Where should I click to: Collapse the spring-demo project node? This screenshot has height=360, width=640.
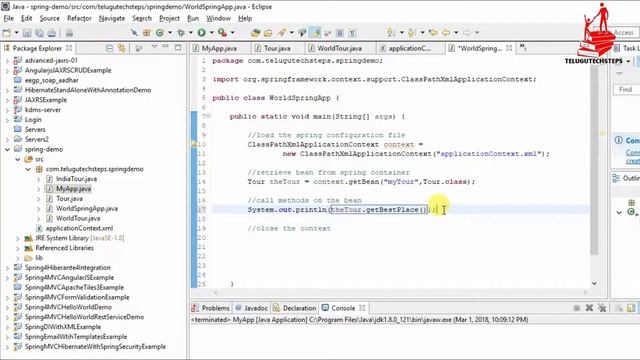[x=7, y=149]
